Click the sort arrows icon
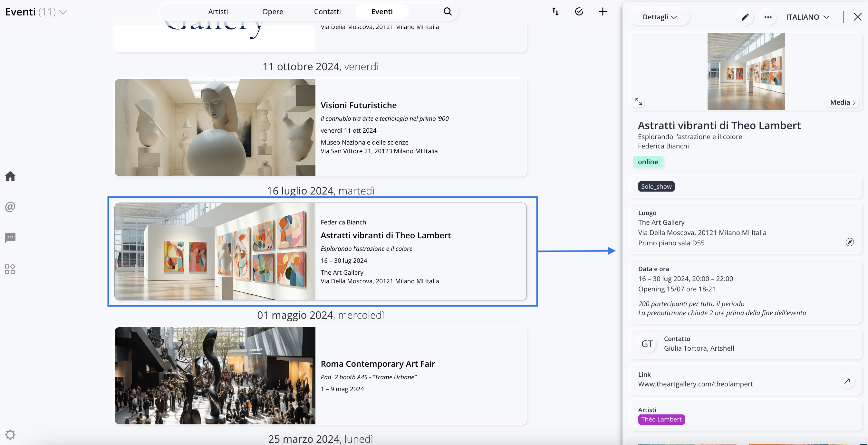 point(555,12)
